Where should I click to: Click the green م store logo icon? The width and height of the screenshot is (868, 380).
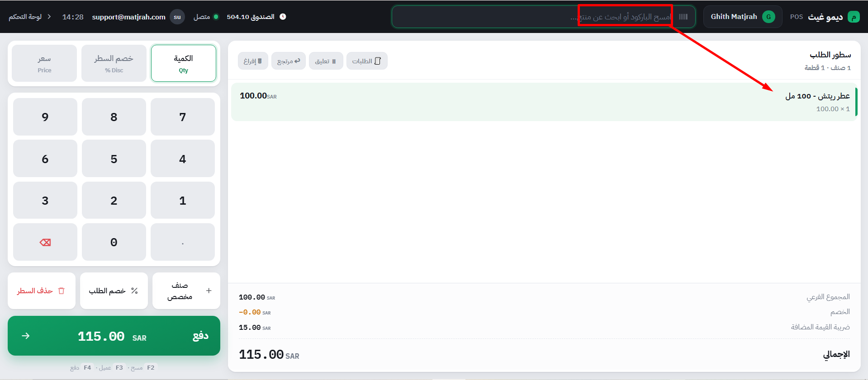pyautogui.click(x=854, y=17)
